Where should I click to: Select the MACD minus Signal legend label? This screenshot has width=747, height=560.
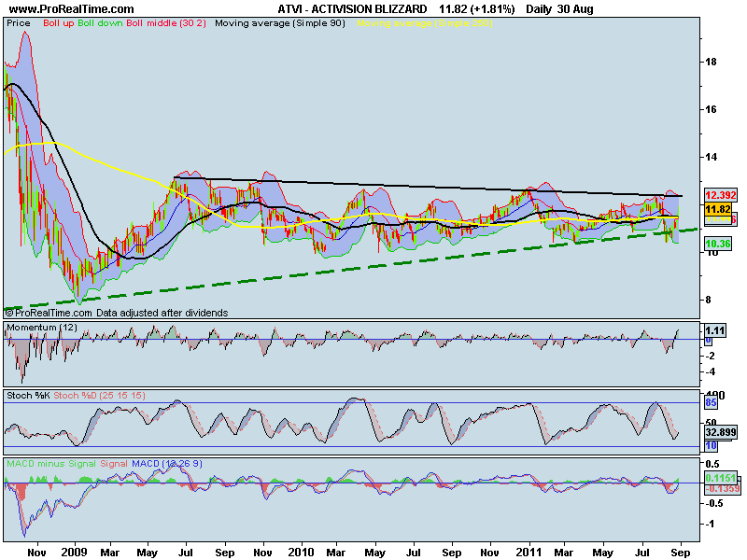pyautogui.click(x=51, y=463)
